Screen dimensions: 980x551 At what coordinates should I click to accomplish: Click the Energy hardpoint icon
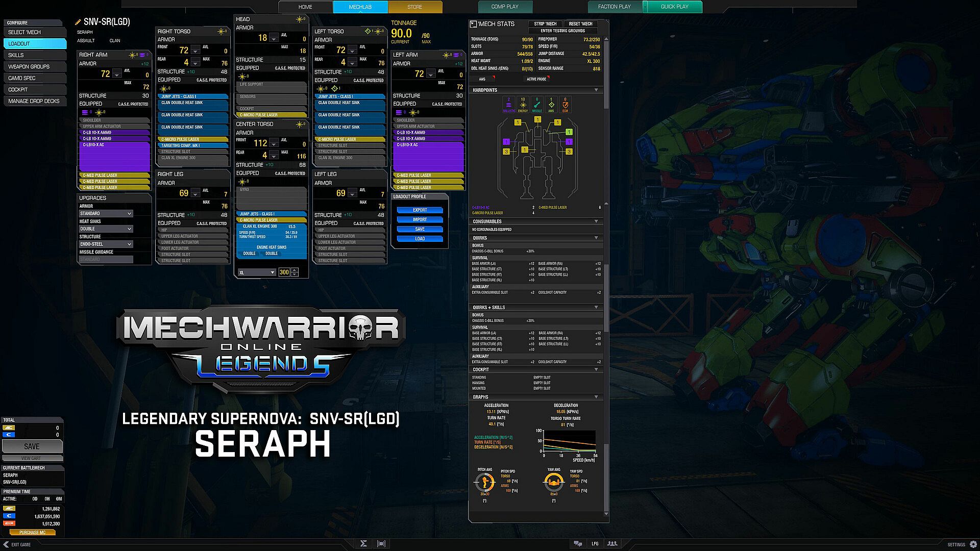click(x=523, y=105)
